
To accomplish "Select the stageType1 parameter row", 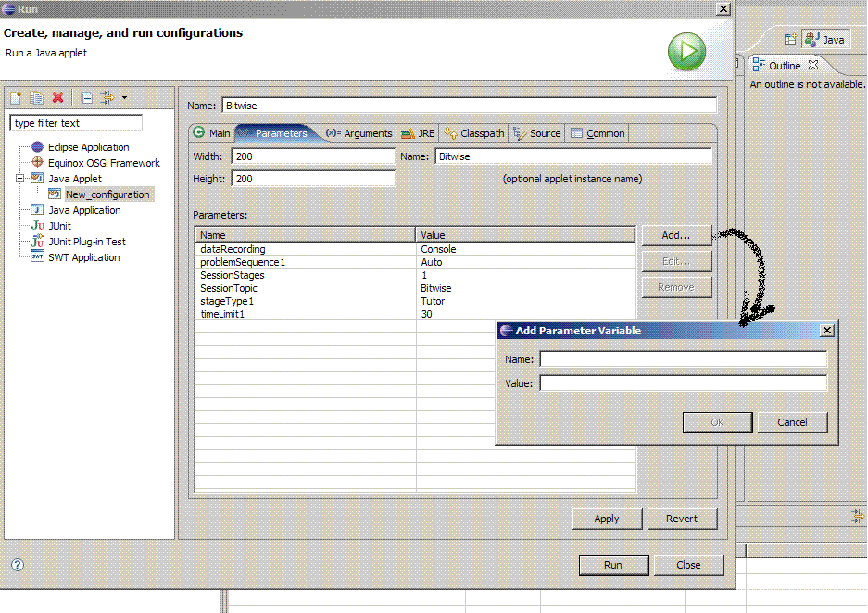I will point(415,301).
